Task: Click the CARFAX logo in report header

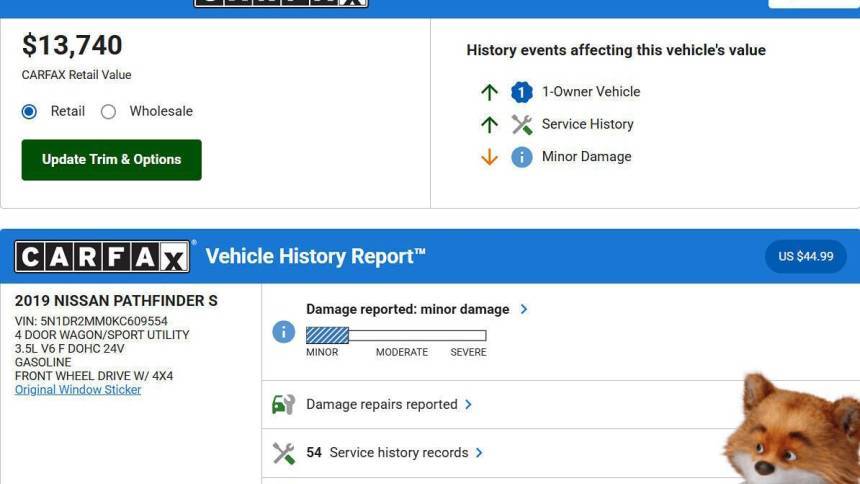Action: coord(102,256)
